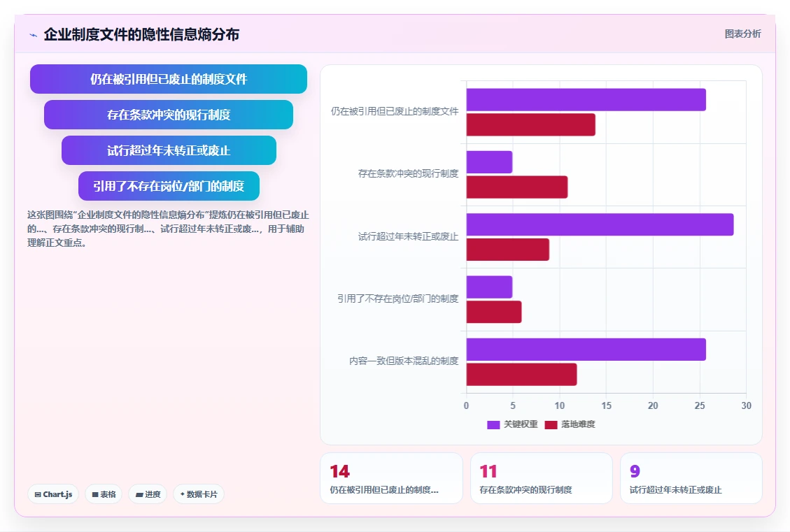The height and width of the screenshot is (532, 790).
Task: Select the 存在条款冲突的现行制度 pill
Action: click(168, 115)
